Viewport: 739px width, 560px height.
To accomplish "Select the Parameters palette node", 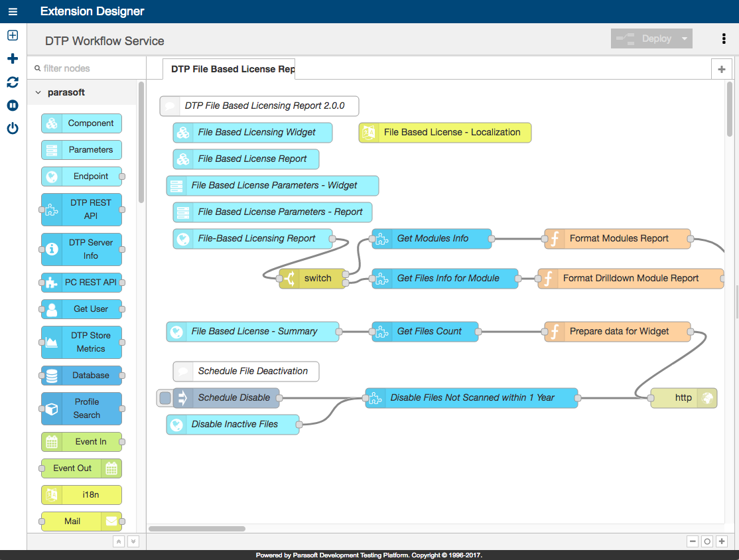I will coord(82,150).
